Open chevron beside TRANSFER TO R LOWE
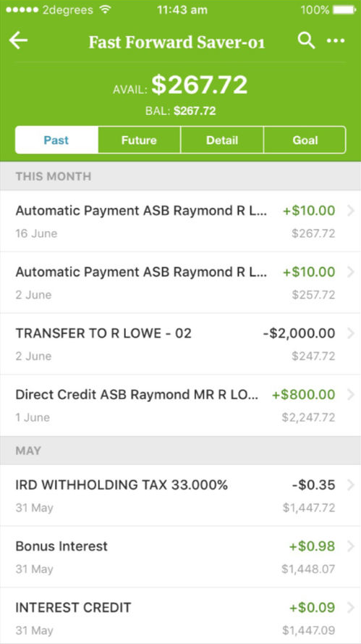361x644 pixels. pyautogui.click(x=350, y=333)
